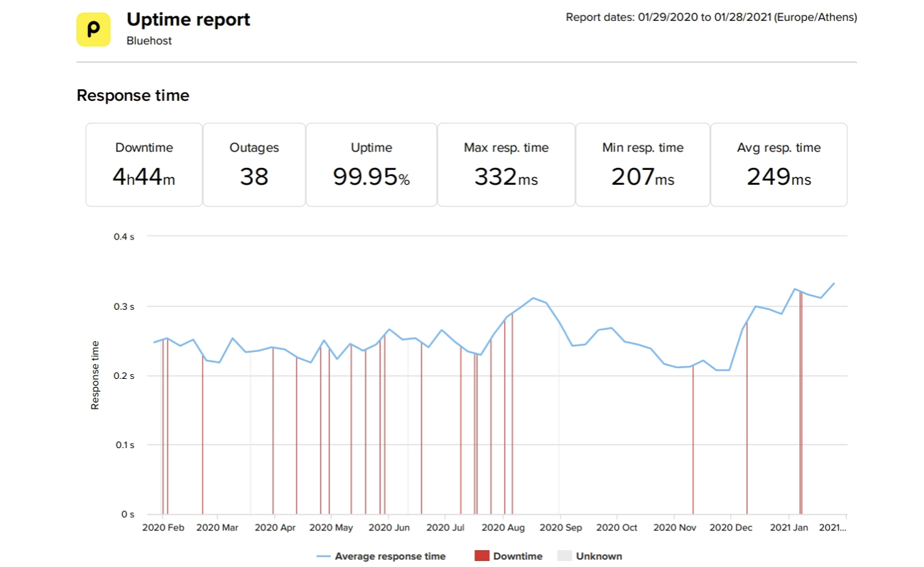Click the 2020 Nov downtime bar

click(693, 440)
